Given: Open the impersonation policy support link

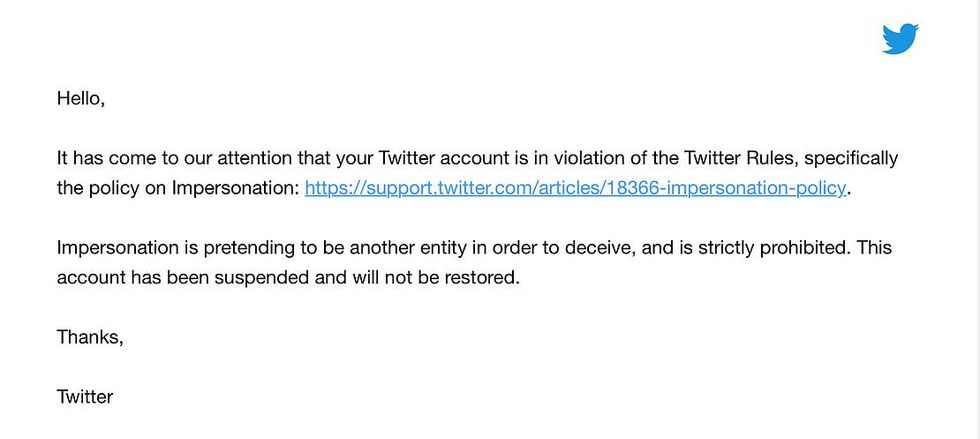Looking at the screenshot, I should pos(575,188).
